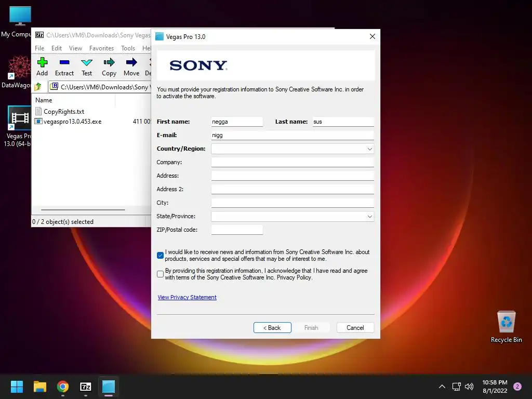Click the 7-Zip horizontal scrollbar

[x=83, y=210]
